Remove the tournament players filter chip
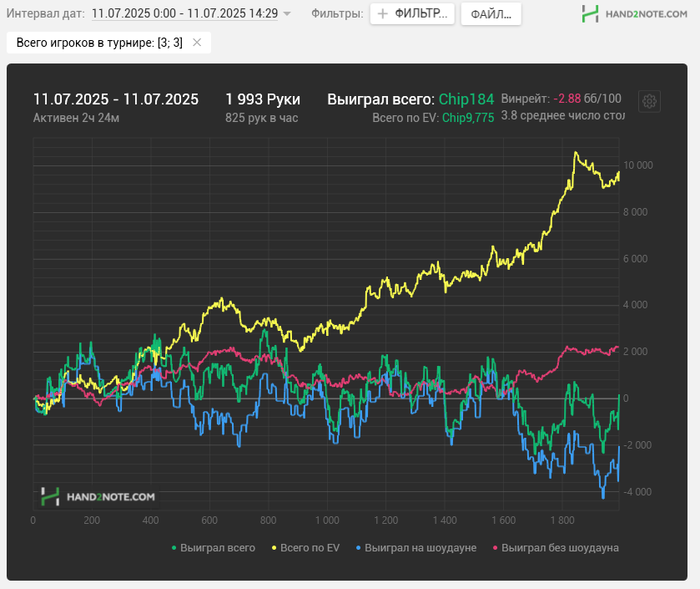700x589 pixels. pos(197,42)
